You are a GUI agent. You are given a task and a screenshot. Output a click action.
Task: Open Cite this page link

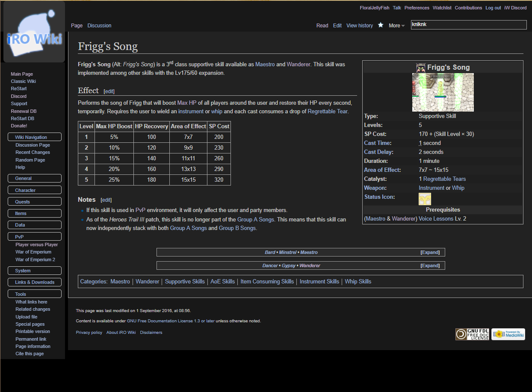click(x=30, y=354)
